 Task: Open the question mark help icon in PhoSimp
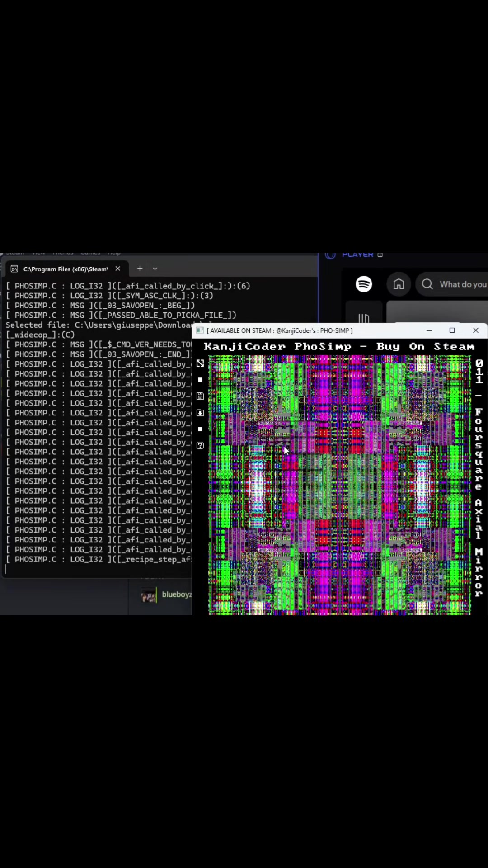[200, 445]
